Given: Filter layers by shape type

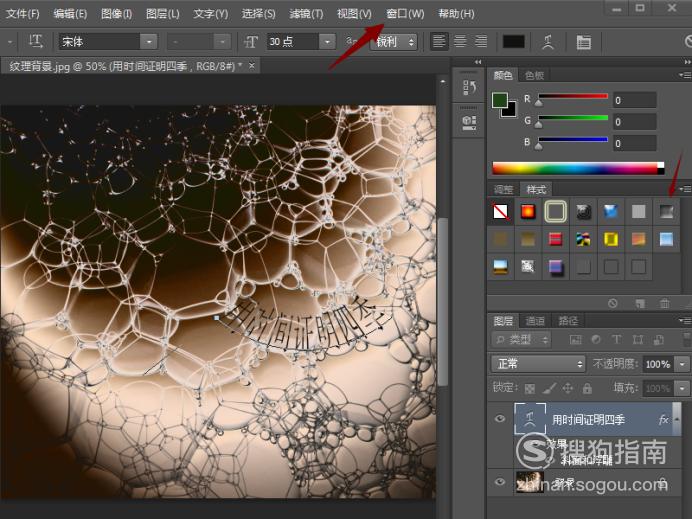Looking at the screenshot, I should pyautogui.click(x=638, y=339).
